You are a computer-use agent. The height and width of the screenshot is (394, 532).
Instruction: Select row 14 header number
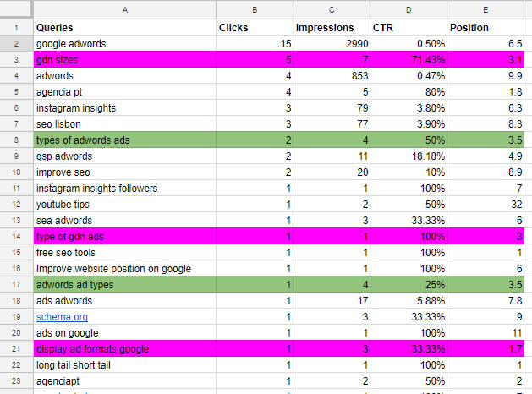click(16, 237)
